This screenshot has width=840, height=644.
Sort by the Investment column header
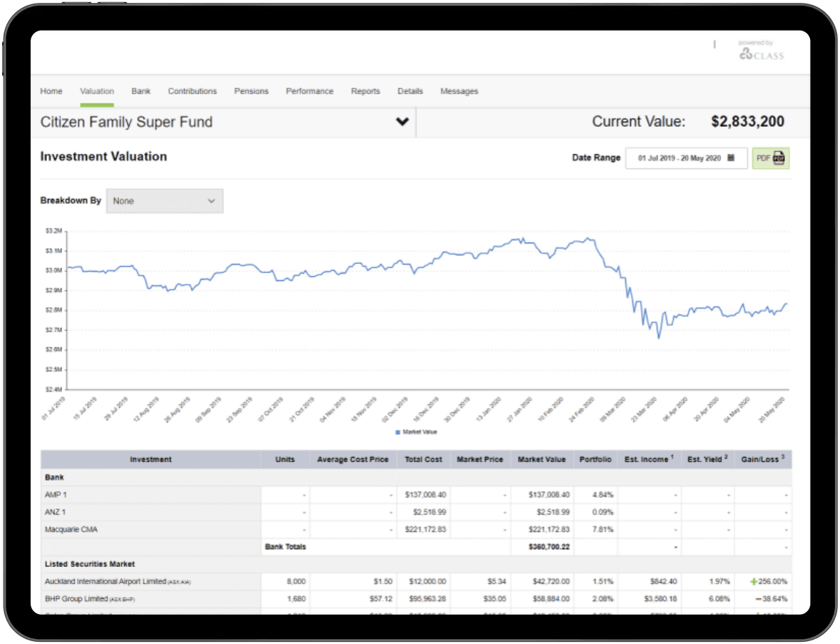click(151, 459)
